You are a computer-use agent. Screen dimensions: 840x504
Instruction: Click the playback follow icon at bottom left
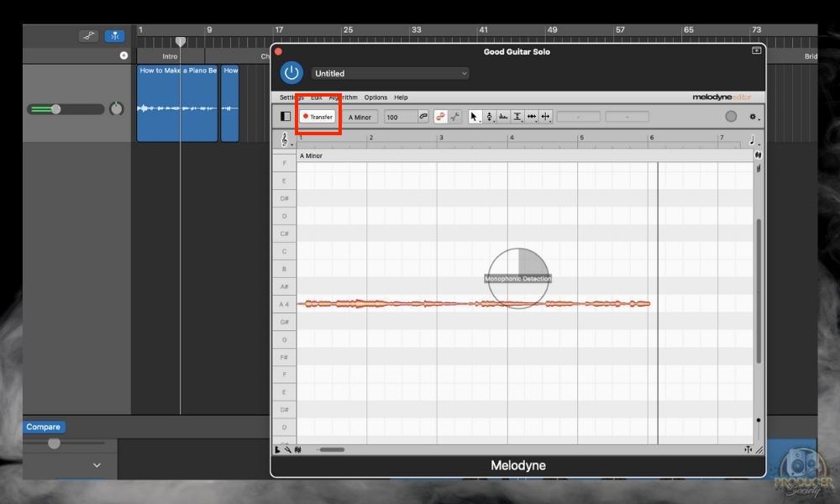coord(277,450)
